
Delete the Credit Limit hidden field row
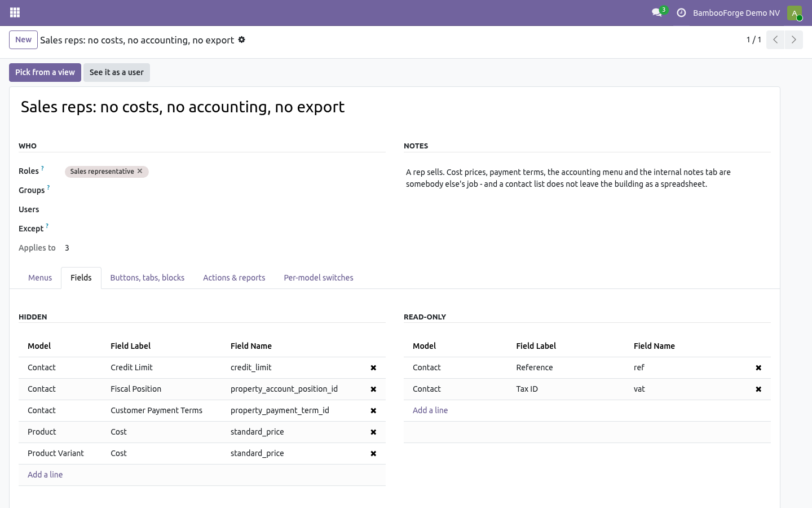point(373,367)
